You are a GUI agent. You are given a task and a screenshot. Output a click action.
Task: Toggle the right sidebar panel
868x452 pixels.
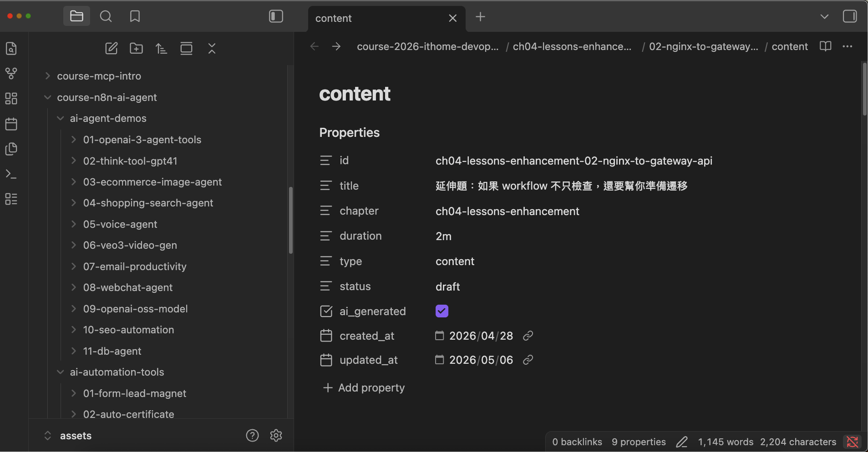point(850,17)
